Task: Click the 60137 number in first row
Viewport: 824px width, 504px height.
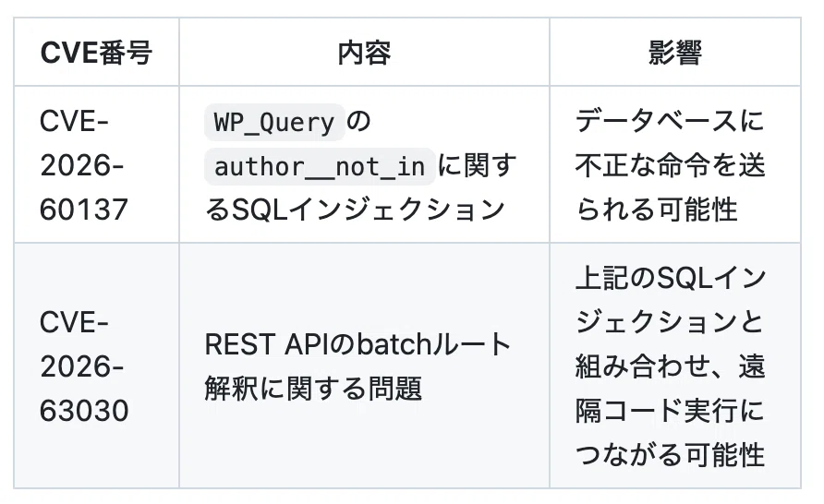Action: [x=83, y=210]
